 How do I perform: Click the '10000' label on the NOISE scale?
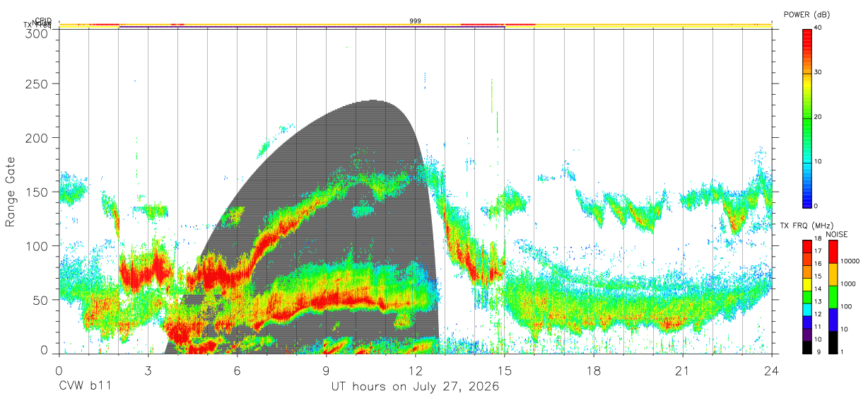(850, 261)
